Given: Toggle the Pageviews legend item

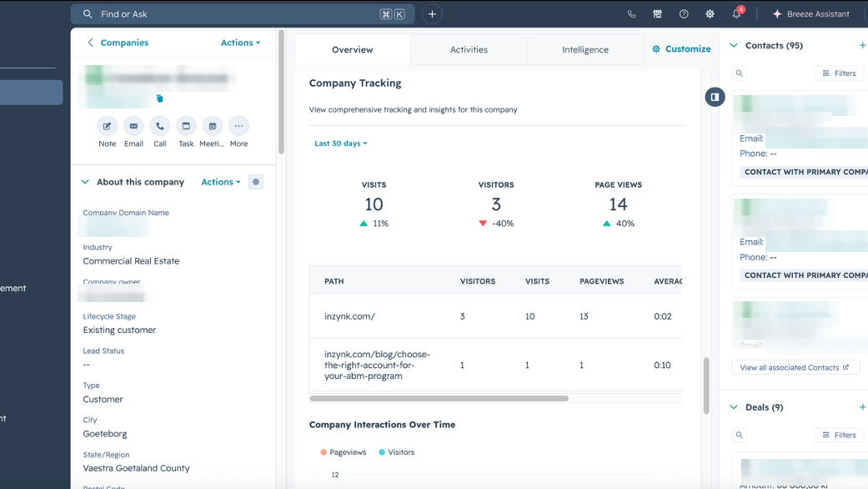Looking at the screenshot, I should click(344, 452).
